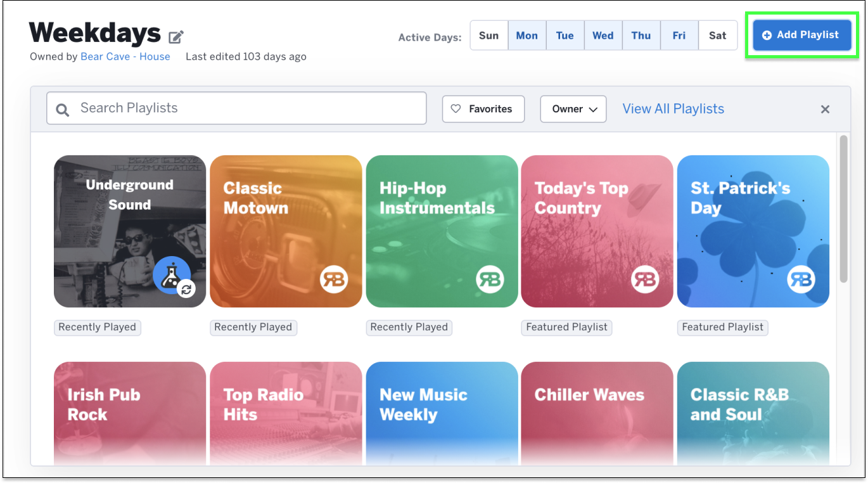
Task: Select Today's Top Country playlist
Action: pos(597,231)
